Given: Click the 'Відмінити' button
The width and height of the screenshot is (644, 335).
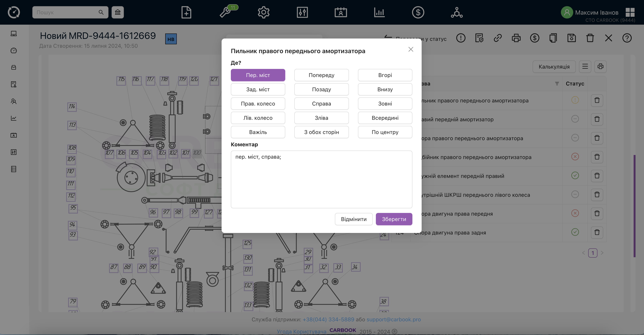Looking at the screenshot, I should click(x=354, y=219).
